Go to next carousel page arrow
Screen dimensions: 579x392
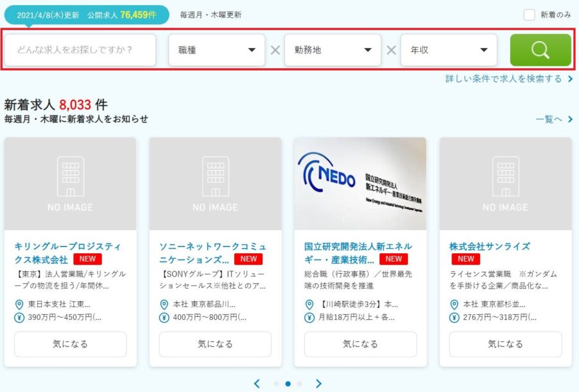(x=318, y=384)
